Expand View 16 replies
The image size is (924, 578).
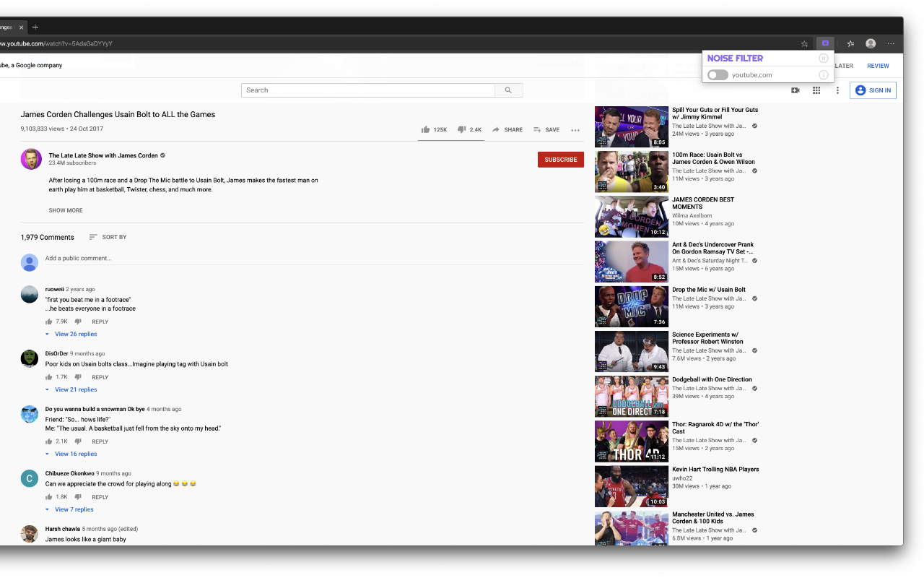[x=76, y=454]
